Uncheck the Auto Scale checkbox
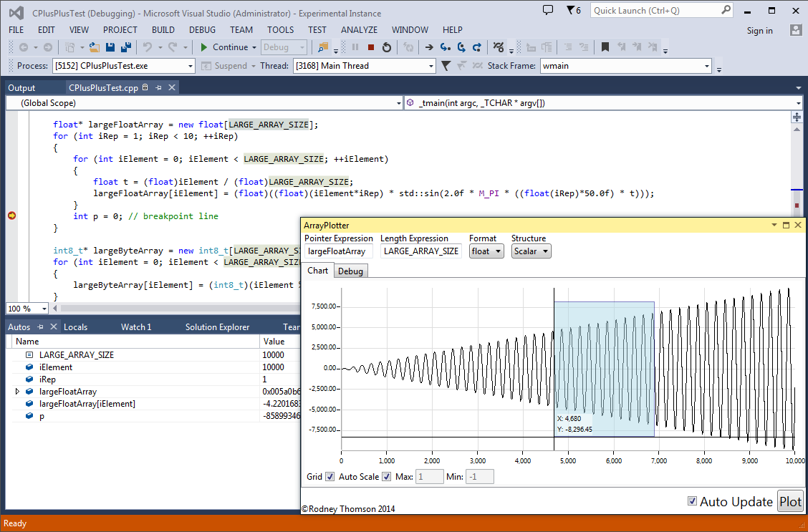Viewport: 808px width, 532px height. (x=387, y=476)
